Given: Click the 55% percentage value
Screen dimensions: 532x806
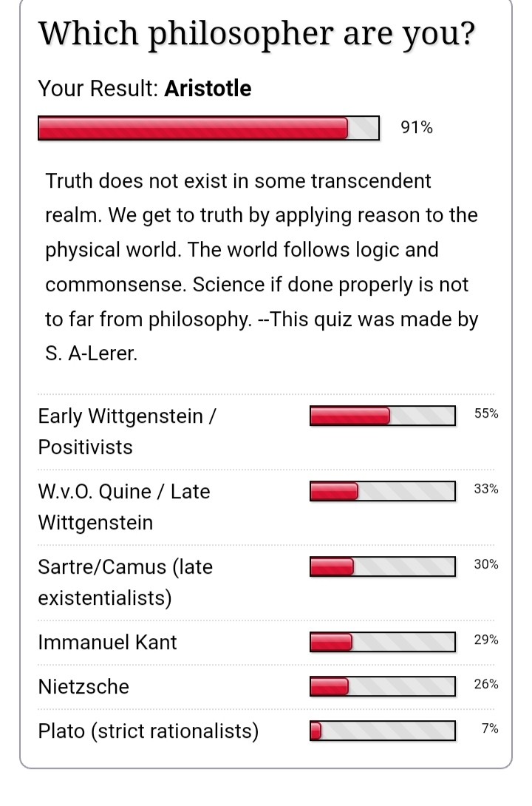Looking at the screenshot, I should click(x=486, y=414).
